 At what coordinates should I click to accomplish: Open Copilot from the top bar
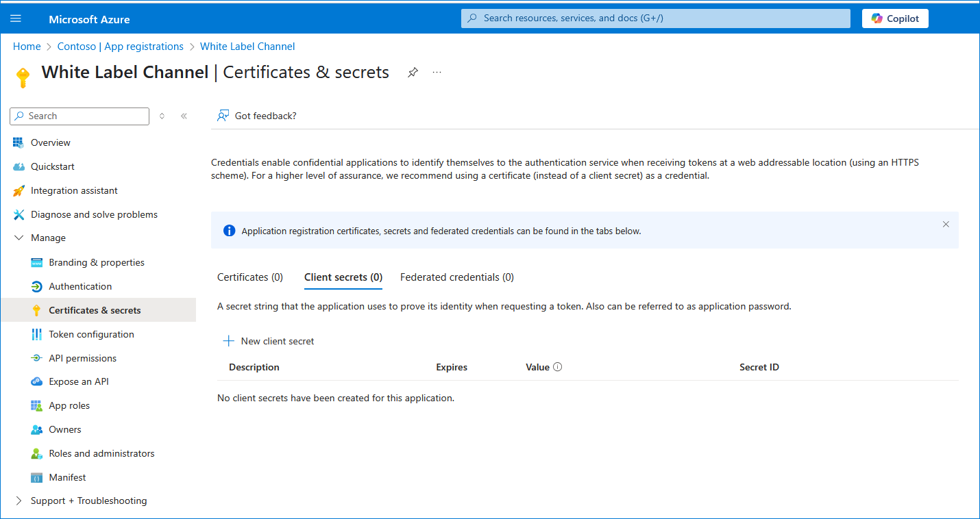(894, 18)
